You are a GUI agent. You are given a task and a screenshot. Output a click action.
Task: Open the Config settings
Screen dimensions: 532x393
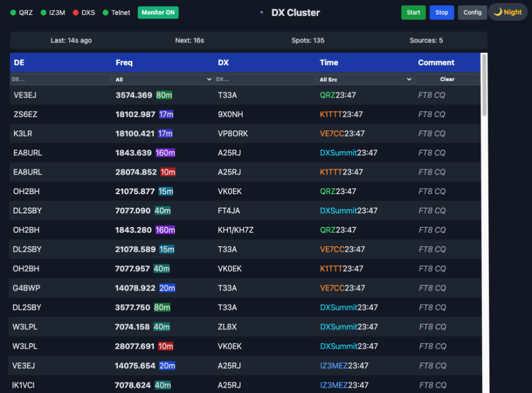coord(472,12)
